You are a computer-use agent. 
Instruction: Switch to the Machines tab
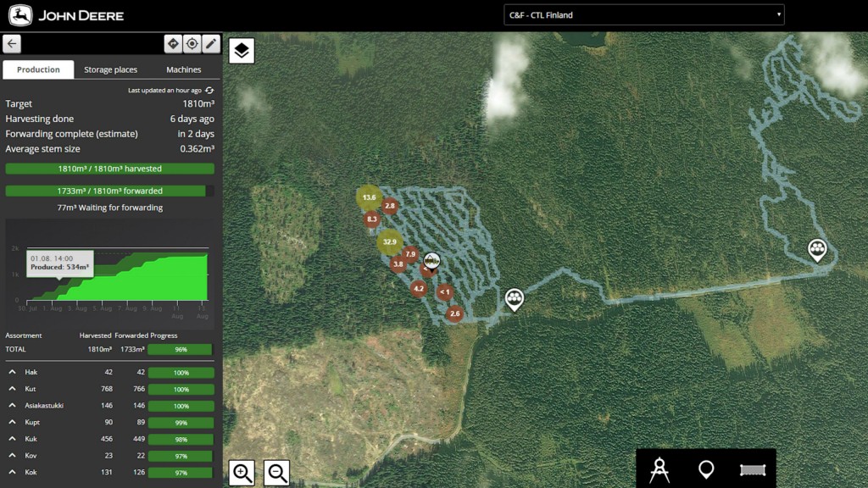tap(184, 69)
